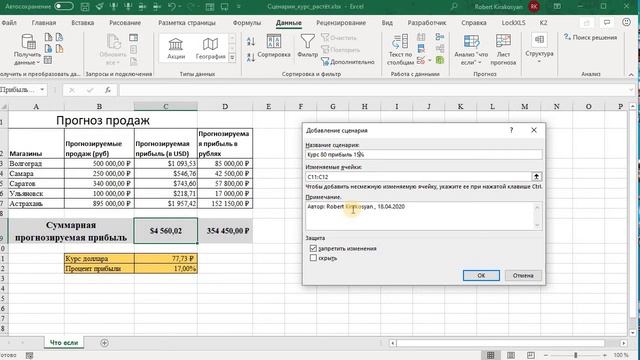The image size is (640, 360).
Task: Open the RK account avatar
Action: click(534, 7)
